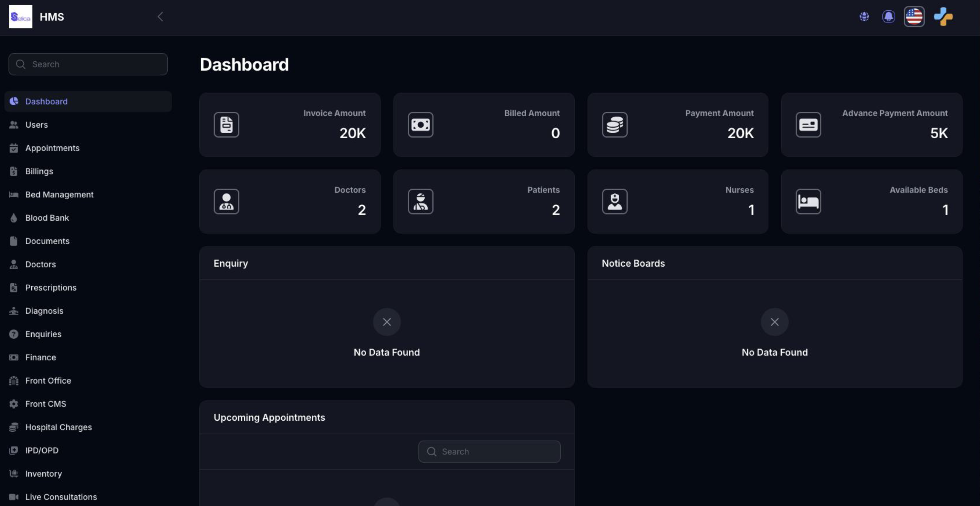Collapse the sidebar with chevron arrow

tap(160, 17)
